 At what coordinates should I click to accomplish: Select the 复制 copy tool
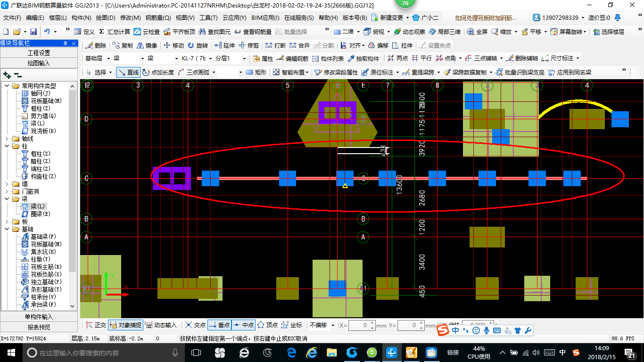click(123, 45)
